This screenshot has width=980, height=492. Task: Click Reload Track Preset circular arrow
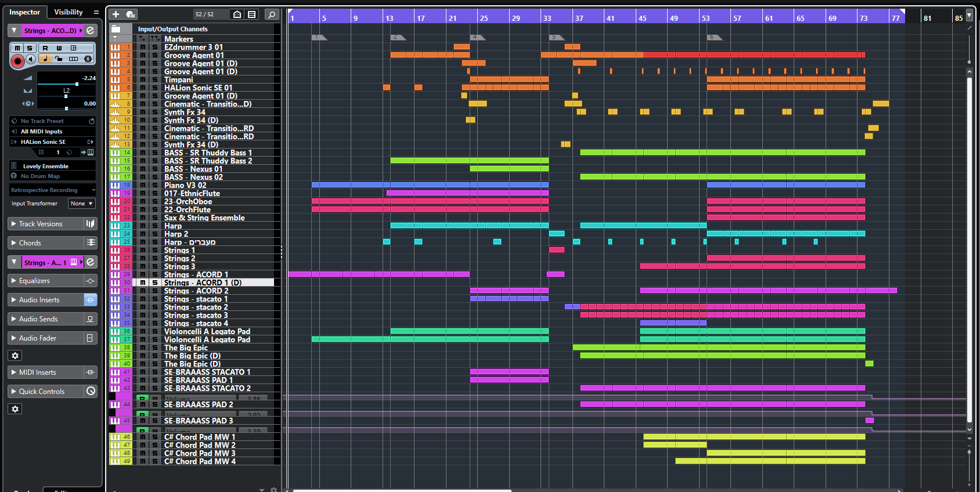[91, 121]
